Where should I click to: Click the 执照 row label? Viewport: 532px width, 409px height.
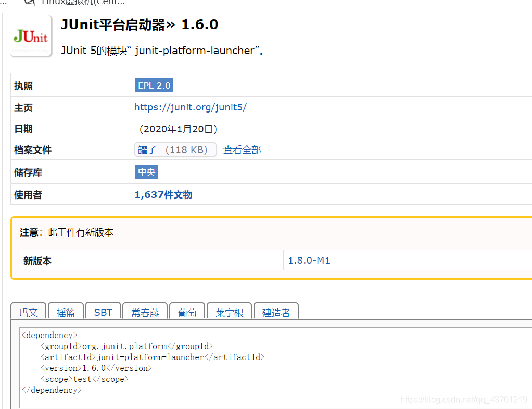pos(23,85)
